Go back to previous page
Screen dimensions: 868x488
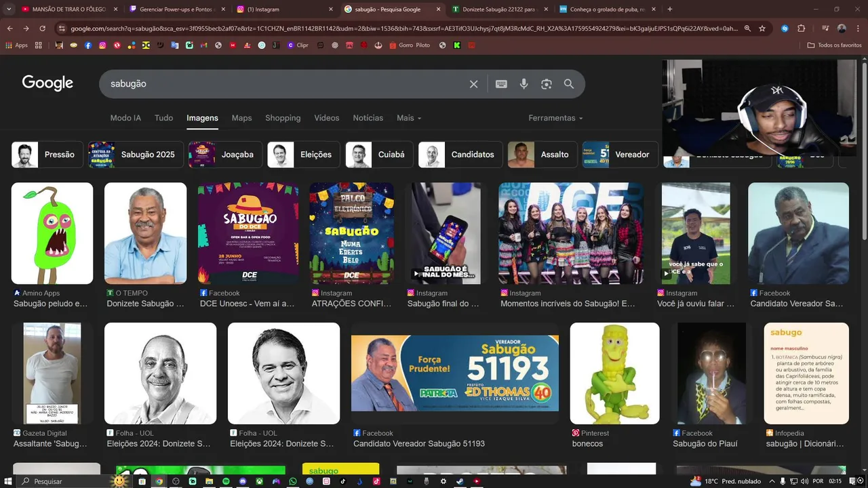click(x=9, y=28)
